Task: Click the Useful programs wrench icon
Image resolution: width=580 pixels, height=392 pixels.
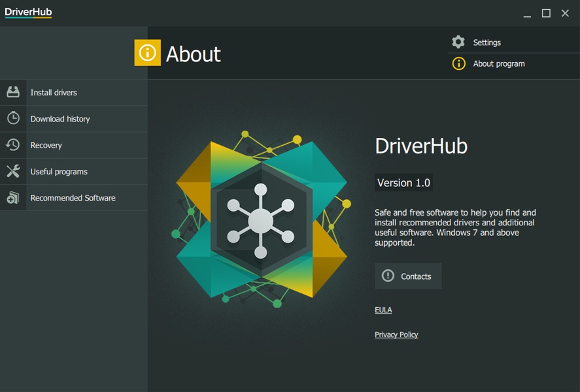Action: 13,171
